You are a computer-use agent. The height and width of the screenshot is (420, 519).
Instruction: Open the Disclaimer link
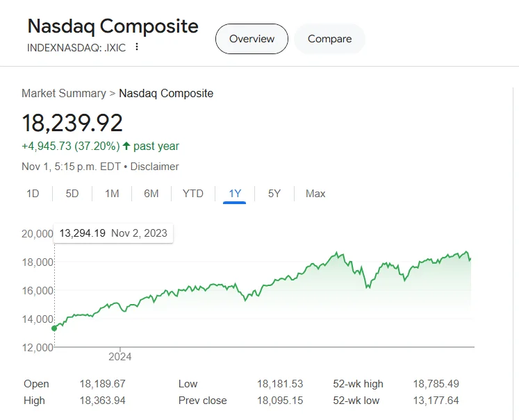click(x=154, y=167)
